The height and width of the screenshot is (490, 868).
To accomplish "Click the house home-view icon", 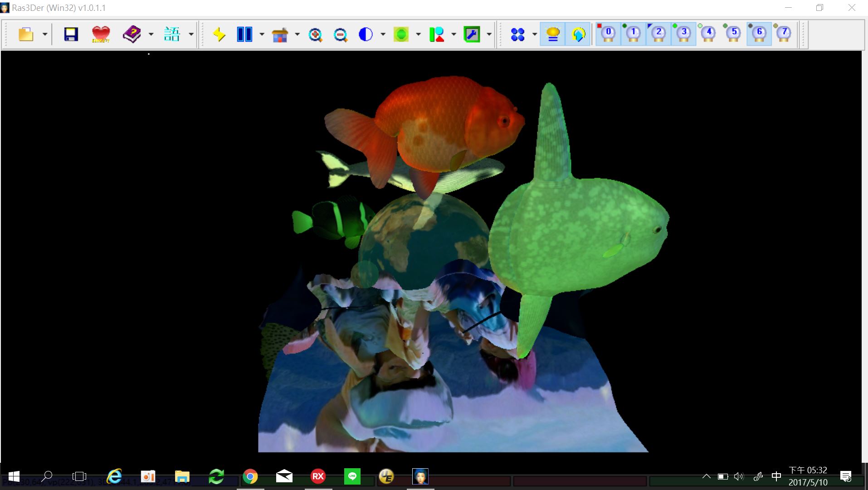I will [x=280, y=34].
